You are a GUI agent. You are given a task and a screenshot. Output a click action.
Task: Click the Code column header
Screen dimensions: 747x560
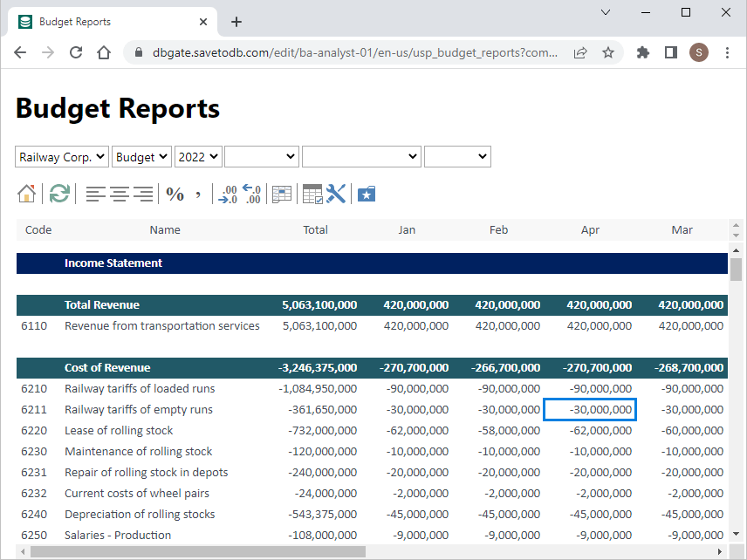(x=38, y=230)
